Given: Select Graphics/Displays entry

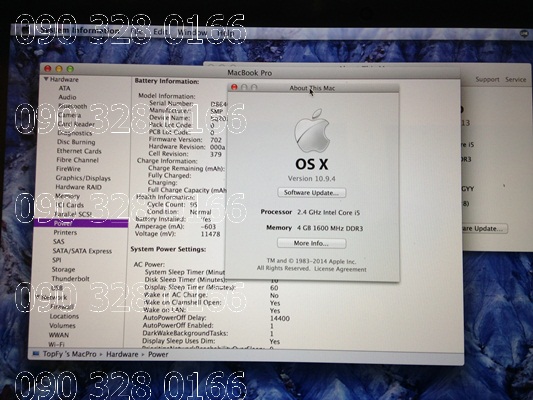Looking at the screenshot, I should 83,178.
